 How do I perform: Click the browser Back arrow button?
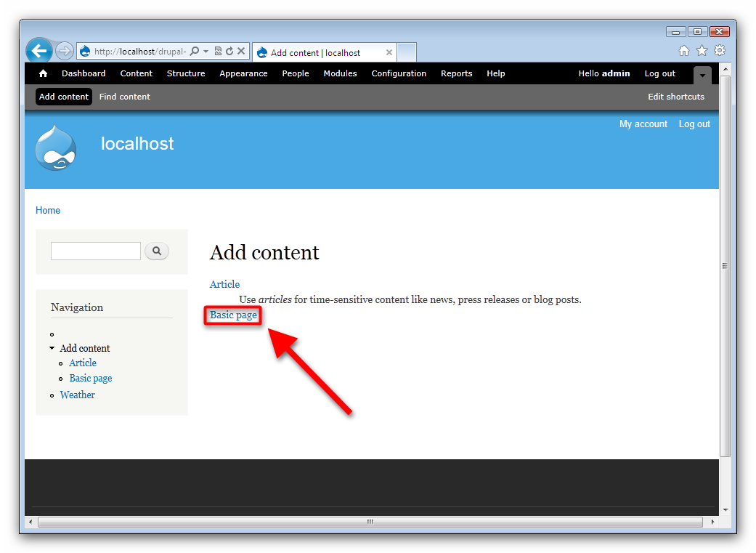(x=39, y=51)
